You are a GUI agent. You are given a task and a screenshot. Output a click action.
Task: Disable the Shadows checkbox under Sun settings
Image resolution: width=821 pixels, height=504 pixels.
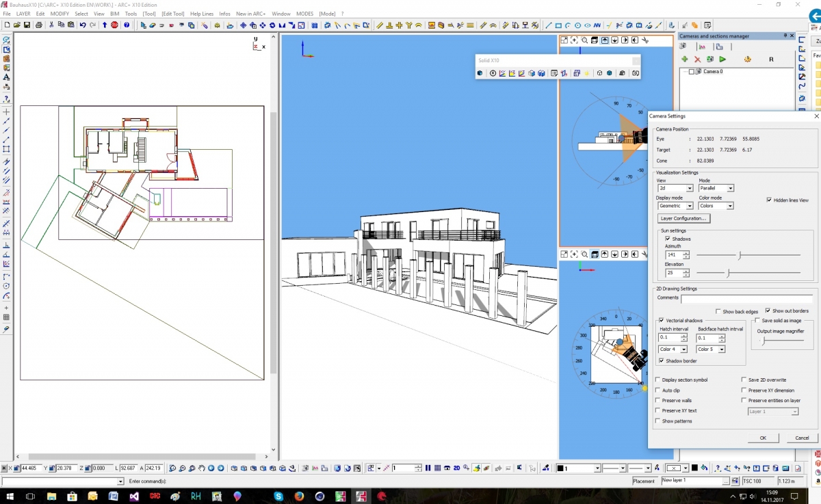point(668,239)
